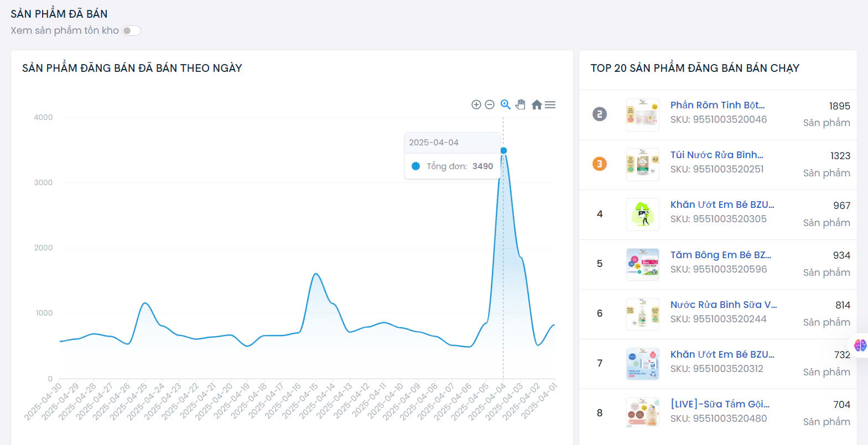Viewport: 868px width, 445px height.
Task: Open the Túi Nước Rửa Bình product link
Action: click(x=716, y=155)
